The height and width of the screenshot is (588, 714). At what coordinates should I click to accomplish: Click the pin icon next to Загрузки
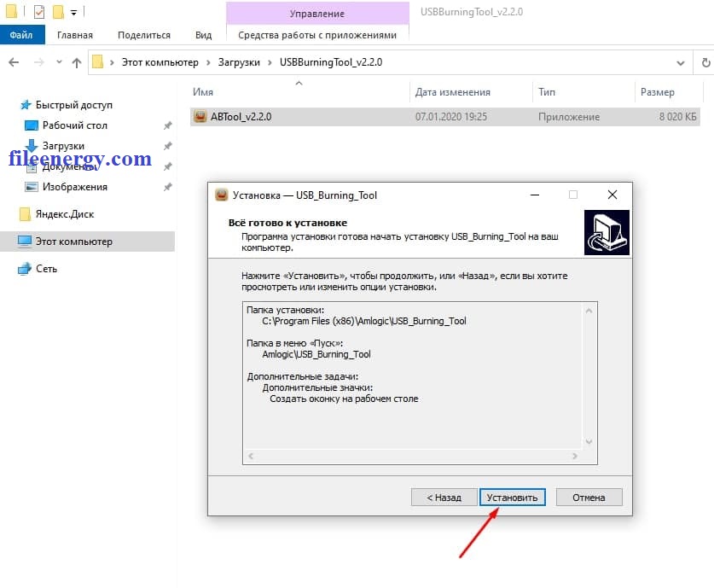click(x=167, y=146)
